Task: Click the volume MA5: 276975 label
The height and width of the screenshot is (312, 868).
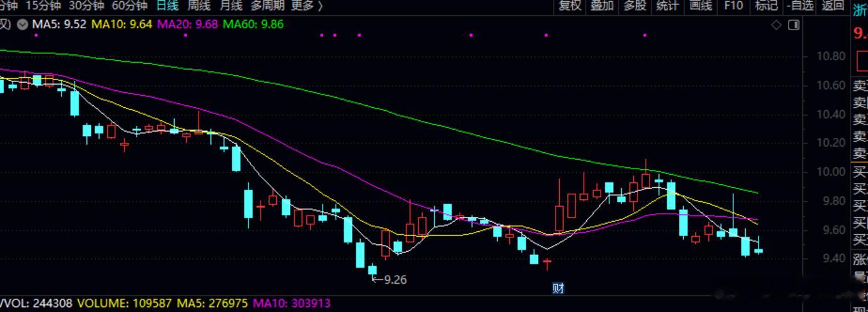Action: (x=212, y=304)
